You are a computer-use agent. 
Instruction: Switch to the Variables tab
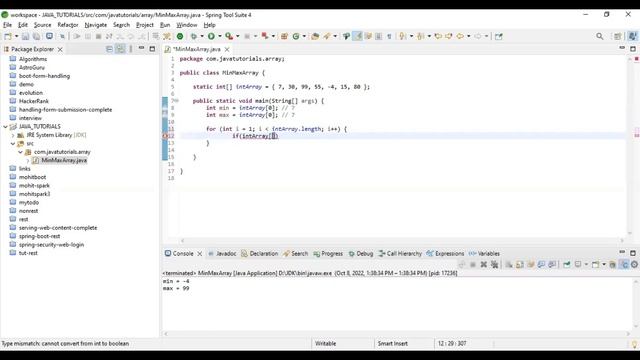click(x=484, y=253)
